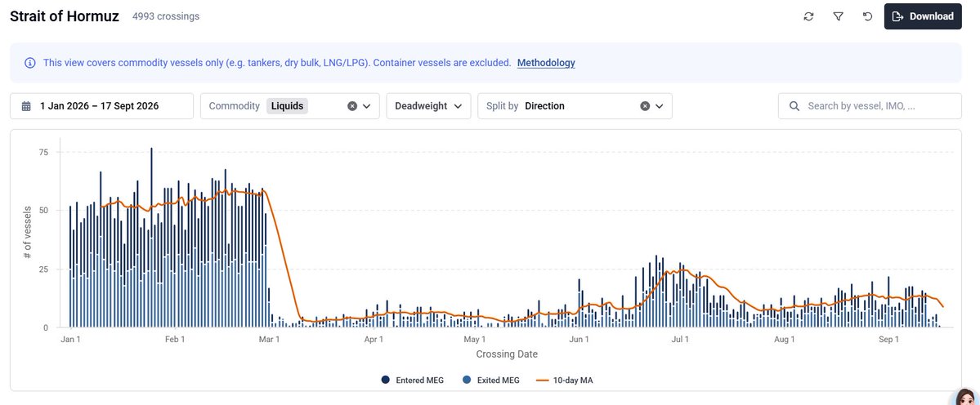The height and width of the screenshot is (405, 980).
Task: Toggle the 10-day MA legend line
Action: (x=566, y=380)
